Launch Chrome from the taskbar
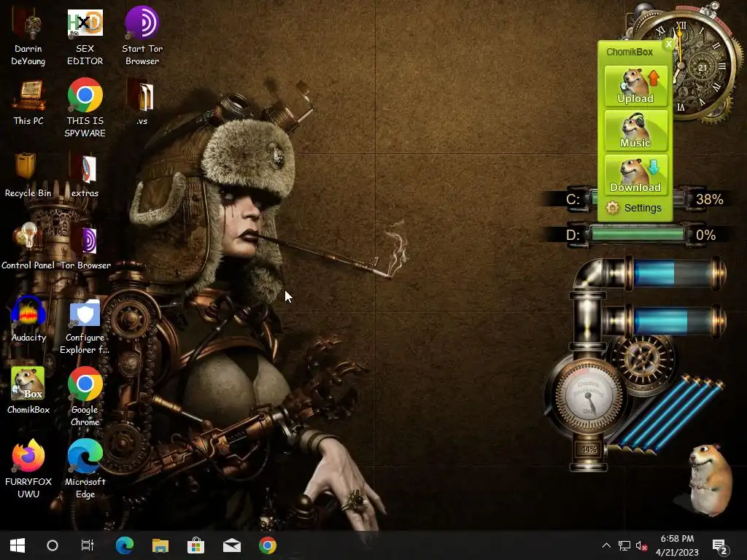 click(x=268, y=545)
